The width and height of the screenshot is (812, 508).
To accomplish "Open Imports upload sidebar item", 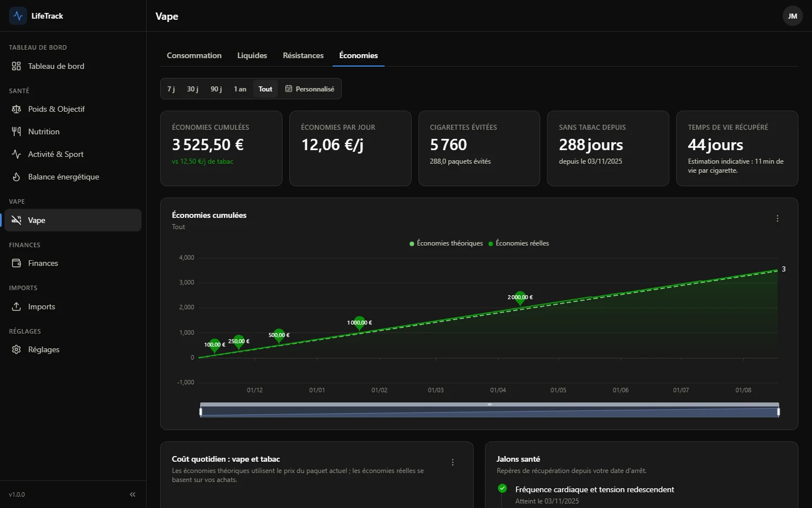I will pyautogui.click(x=73, y=306).
